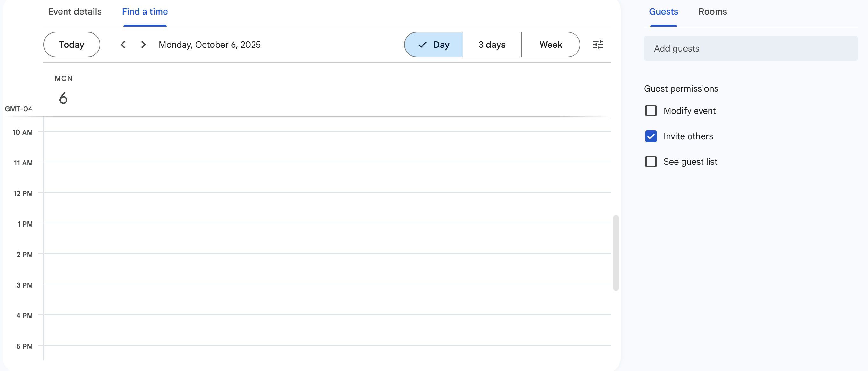
Task: Select the Guests tab
Action: tap(663, 12)
